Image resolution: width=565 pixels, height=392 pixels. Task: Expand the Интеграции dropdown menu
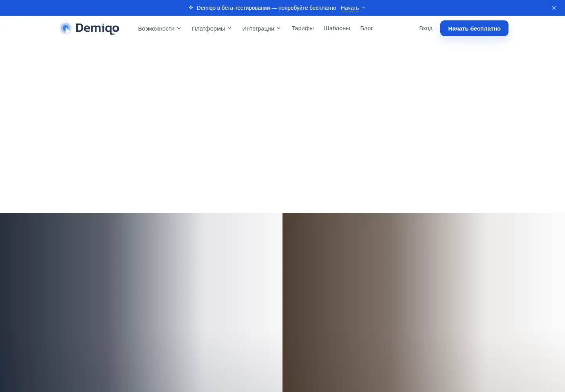(261, 28)
